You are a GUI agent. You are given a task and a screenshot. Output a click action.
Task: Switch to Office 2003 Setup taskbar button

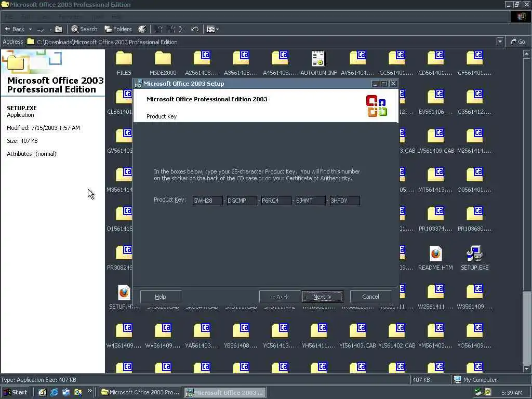point(225,393)
